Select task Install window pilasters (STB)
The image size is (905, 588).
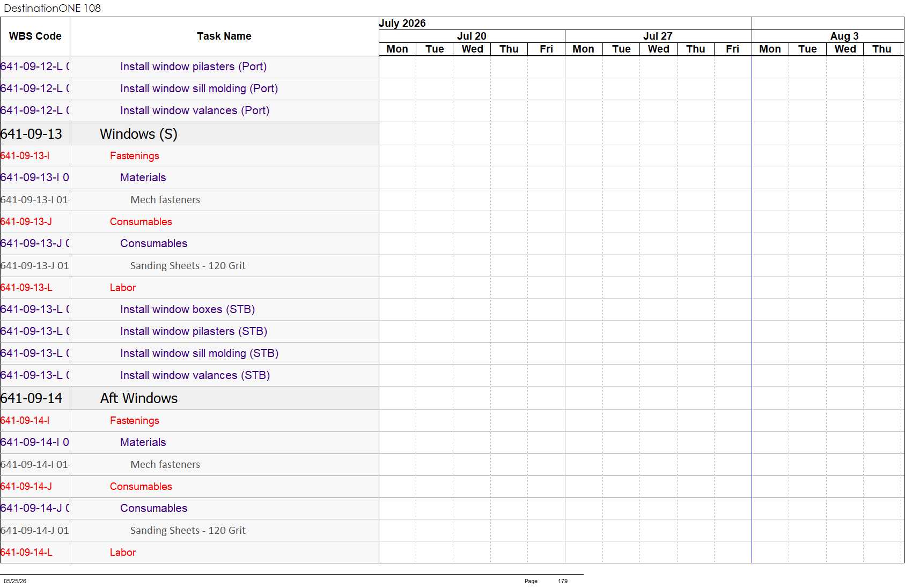194,331
